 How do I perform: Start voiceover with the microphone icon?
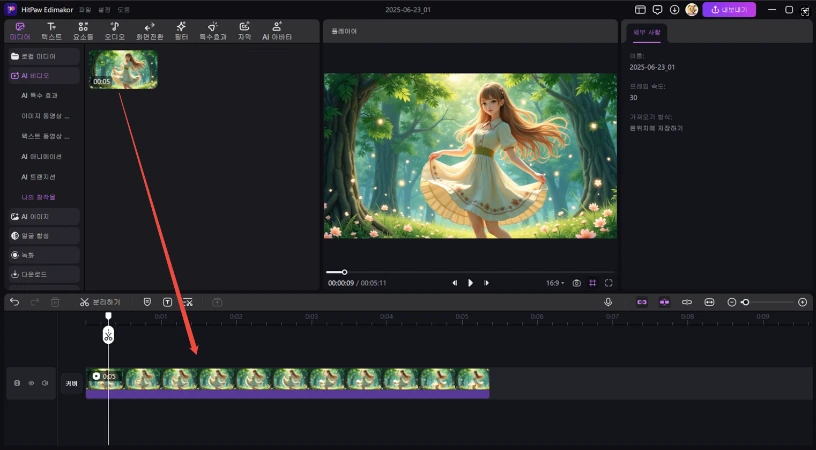point(608,302)
